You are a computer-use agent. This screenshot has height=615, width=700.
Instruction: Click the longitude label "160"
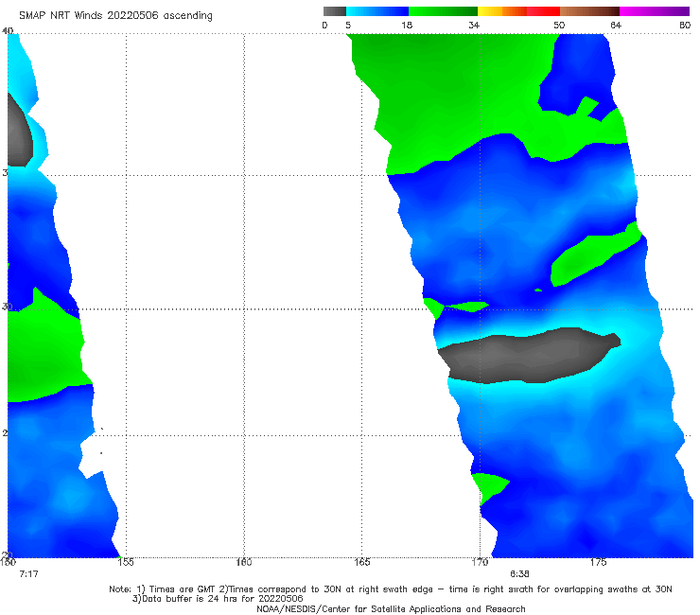point(244,562)
